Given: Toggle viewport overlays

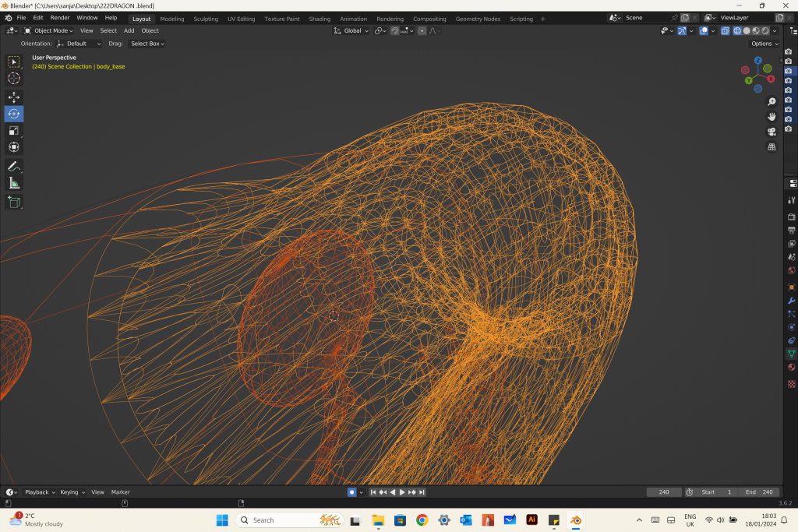Looking at the screenshot, I should click(704, 31).
